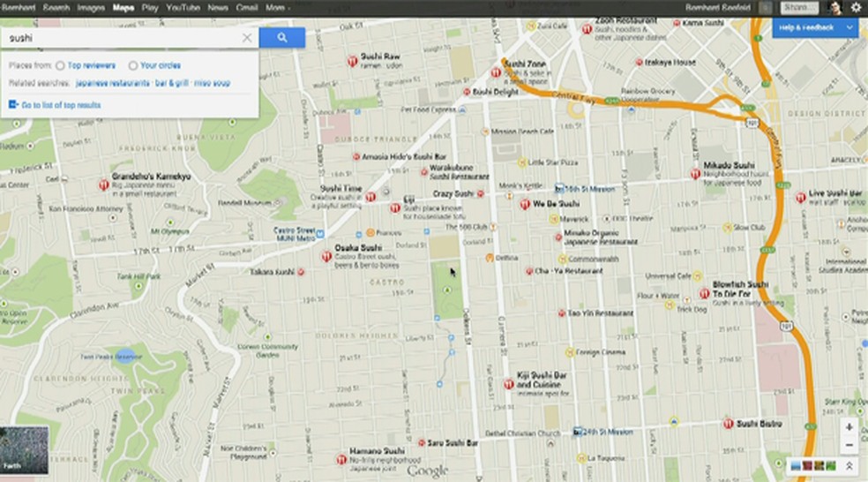Click the 16th St Mission transit icon

pos(559,188)
